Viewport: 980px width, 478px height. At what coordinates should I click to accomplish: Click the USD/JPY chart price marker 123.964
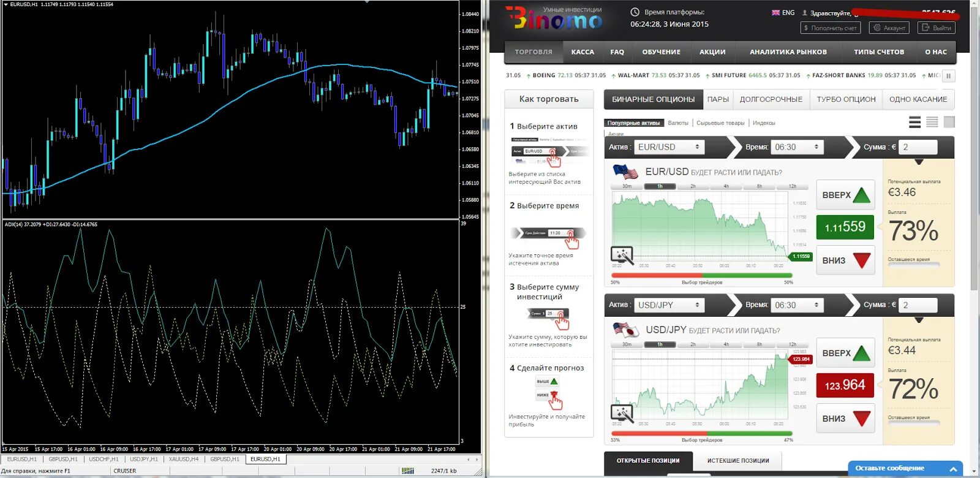click(x=801, y=359)
